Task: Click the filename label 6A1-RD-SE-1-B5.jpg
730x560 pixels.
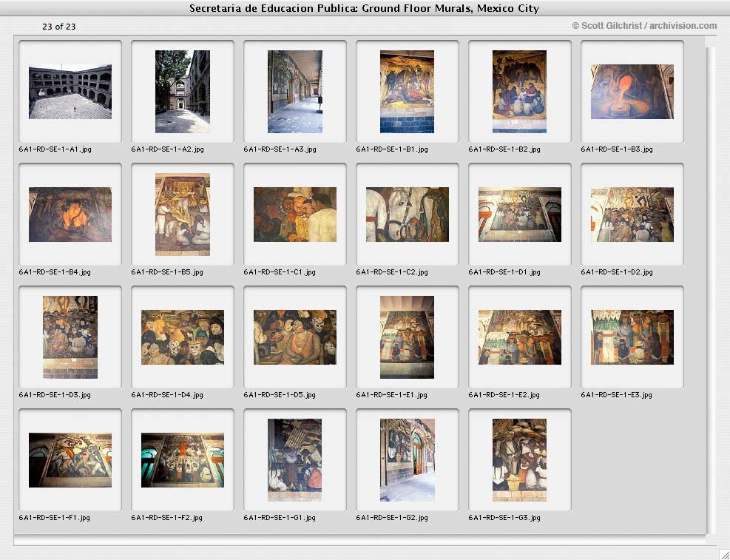Action: (x=167, y=271)
